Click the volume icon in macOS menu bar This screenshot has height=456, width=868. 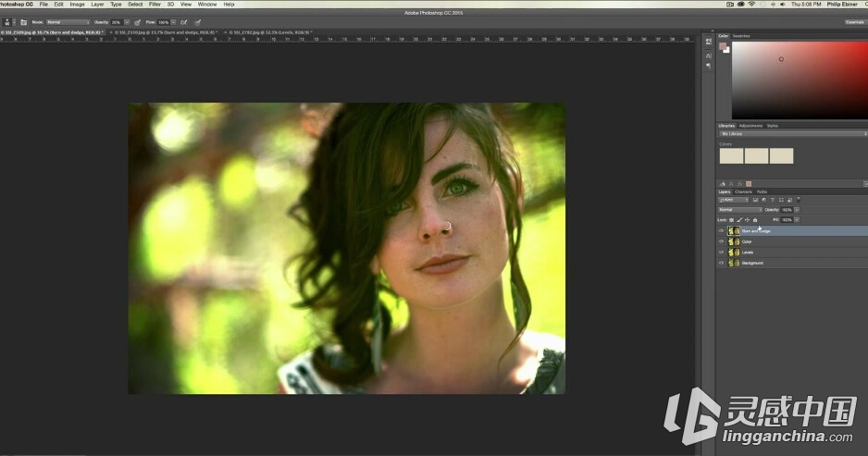click(x=783, y=4)
